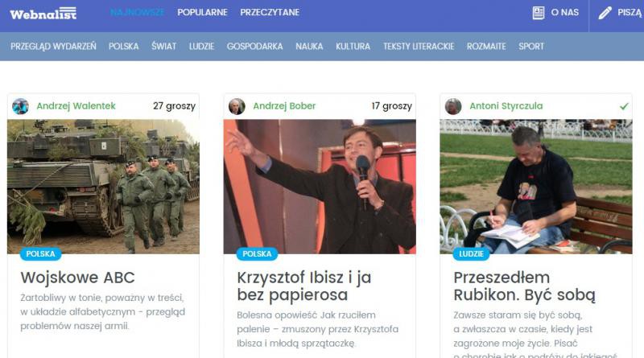644x358 pixels.
Task: Open PRZEGLĄD WYDARZEŃ category
Action: pyautogui.click(x=53, y=47)
